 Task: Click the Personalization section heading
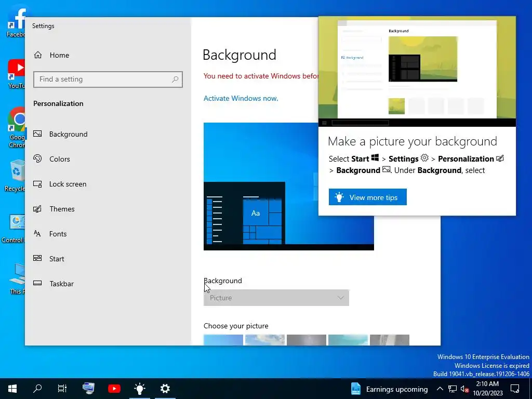coord(58,103)
